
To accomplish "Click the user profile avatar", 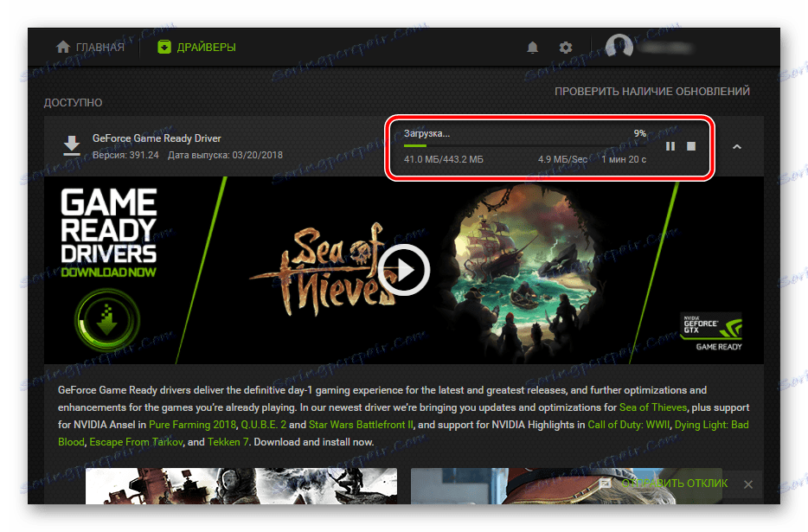I will [619, 47].
